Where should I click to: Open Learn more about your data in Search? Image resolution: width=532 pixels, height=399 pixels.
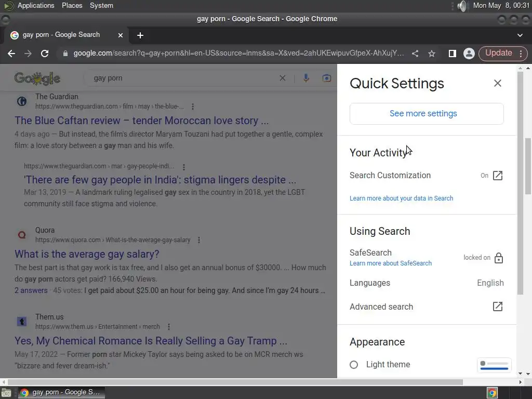(402, 198)
